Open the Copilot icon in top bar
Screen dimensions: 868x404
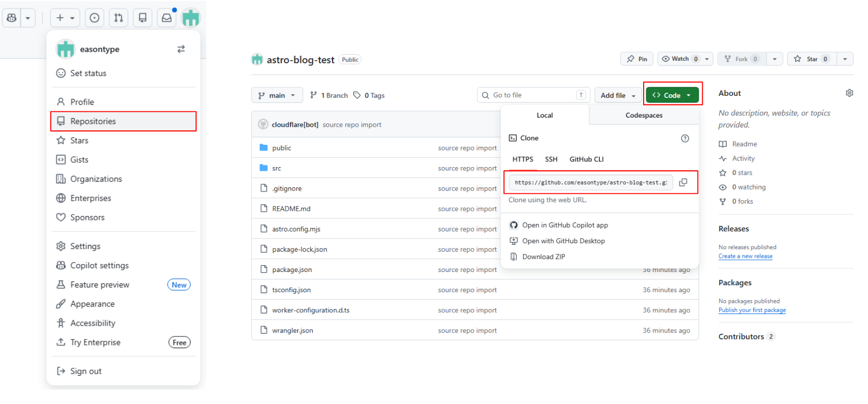12,18
